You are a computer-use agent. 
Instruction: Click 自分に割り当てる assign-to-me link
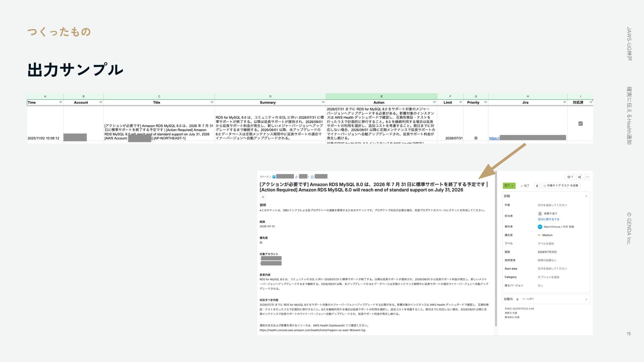tap(548, 219)
